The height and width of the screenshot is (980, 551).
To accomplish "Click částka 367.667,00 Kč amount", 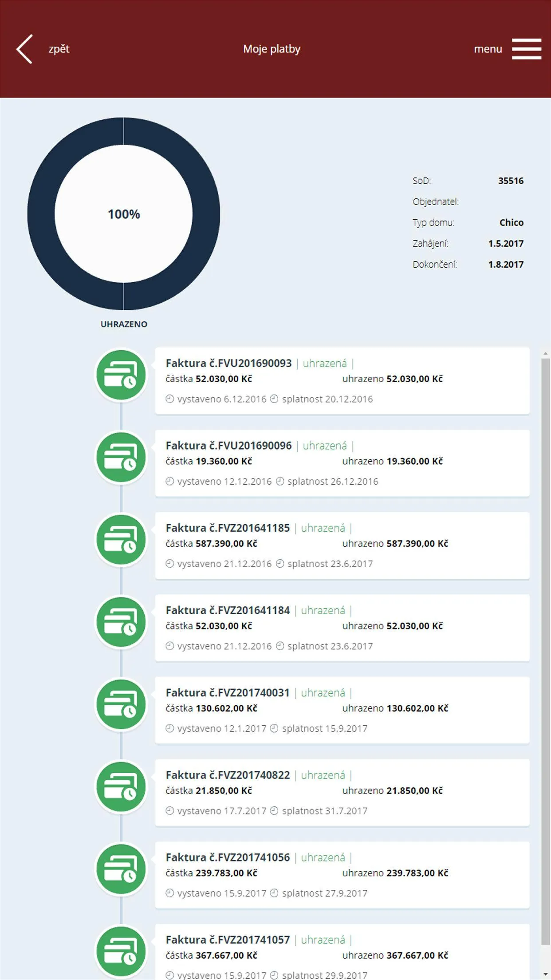I will tap(211, 955).
